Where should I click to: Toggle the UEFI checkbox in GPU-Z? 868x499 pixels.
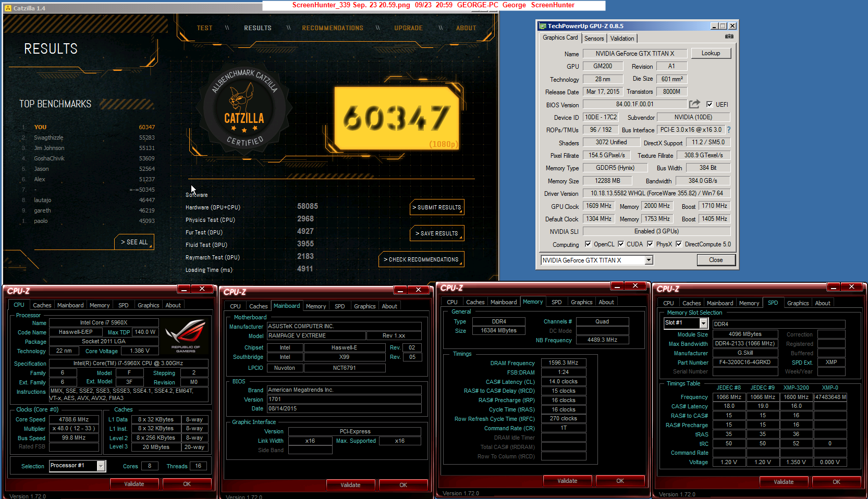(x=709, y=104)
